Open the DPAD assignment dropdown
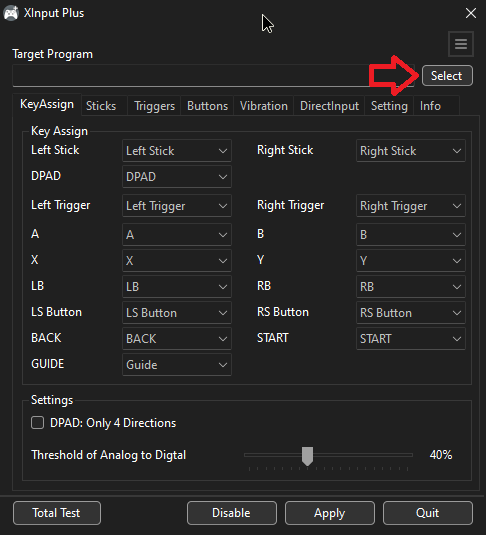 [x=177, y=176]
